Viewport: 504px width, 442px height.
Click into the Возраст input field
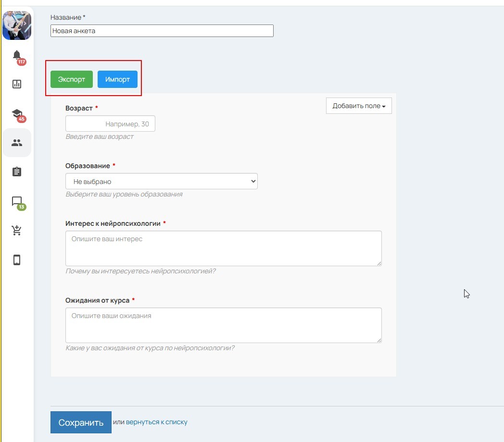(110, 124)
